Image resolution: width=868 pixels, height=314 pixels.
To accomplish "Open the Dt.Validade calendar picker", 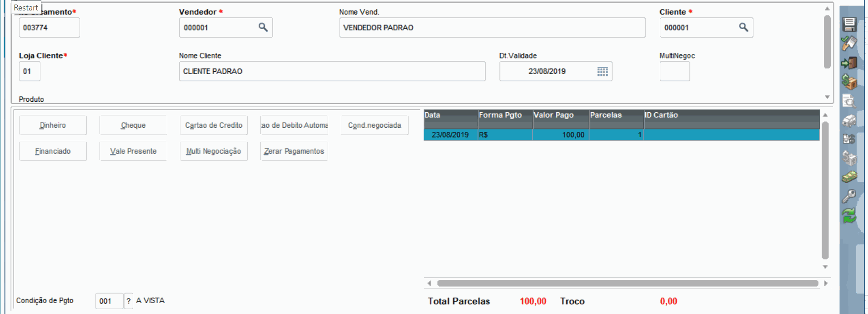I will (x=603, y=71).
